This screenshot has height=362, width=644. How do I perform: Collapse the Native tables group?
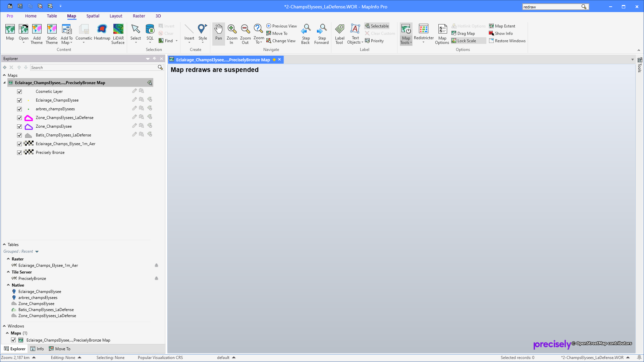[x=8, y=285]
